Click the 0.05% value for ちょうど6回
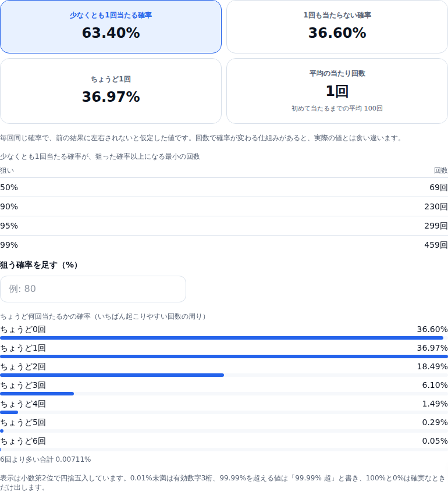Image resolution: width=448 pixels, height=492 pixels. click(x=435, y=441)
